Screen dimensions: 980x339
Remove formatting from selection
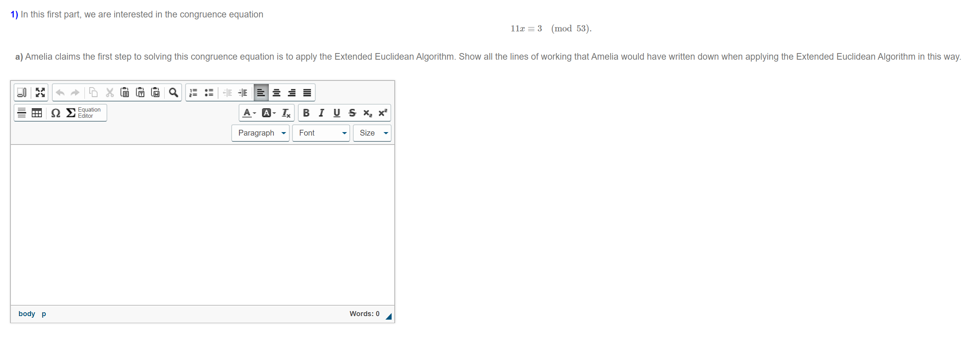(x=286, y=113)
